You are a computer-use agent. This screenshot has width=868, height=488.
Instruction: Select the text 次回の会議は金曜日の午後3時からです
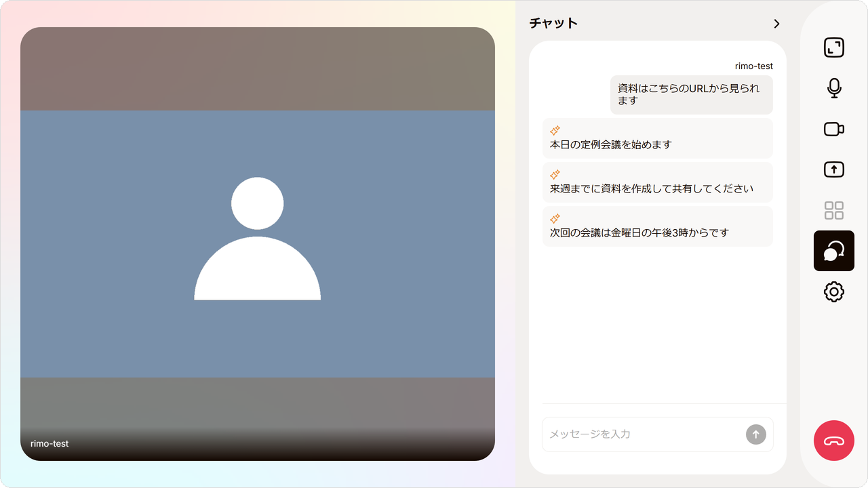click(x=639, y=232)
